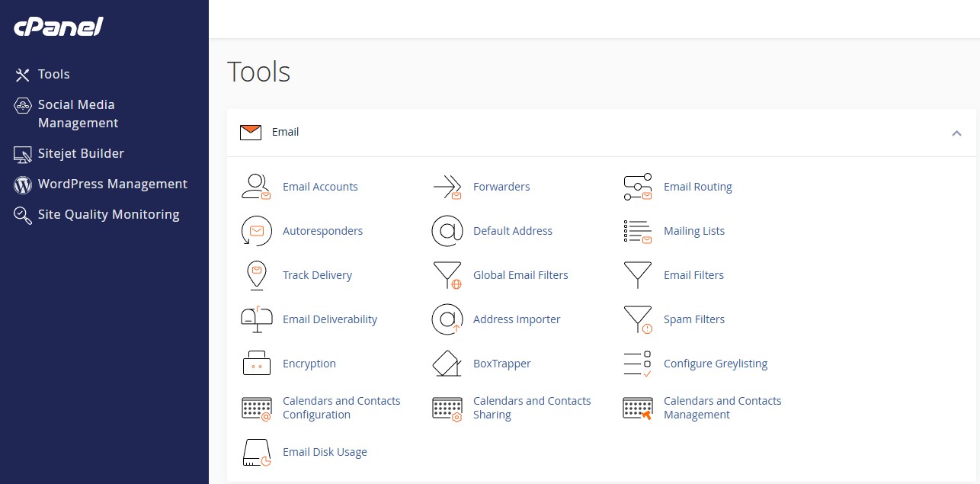Click the Address Importer icon
Image resolution: width=980 pixels, height=484 pixels.
pos(447,319)
